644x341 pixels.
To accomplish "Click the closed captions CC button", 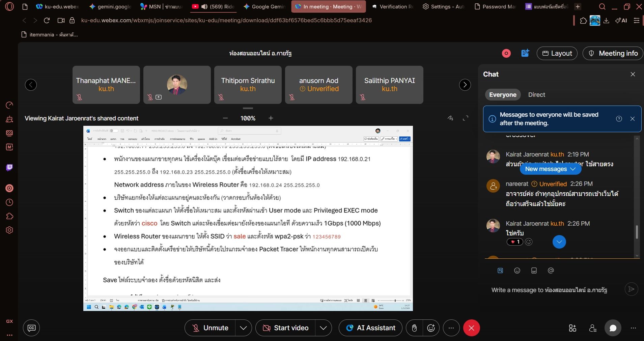I will click(x=31, y=328).
